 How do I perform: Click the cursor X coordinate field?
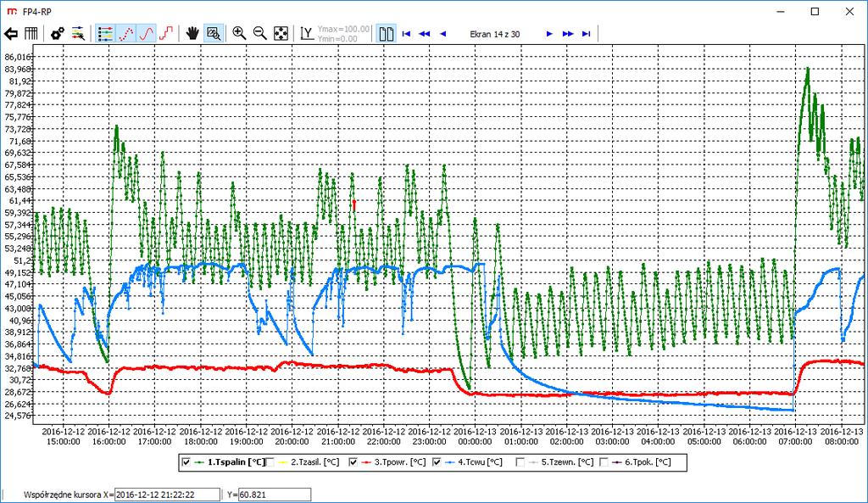167,495
